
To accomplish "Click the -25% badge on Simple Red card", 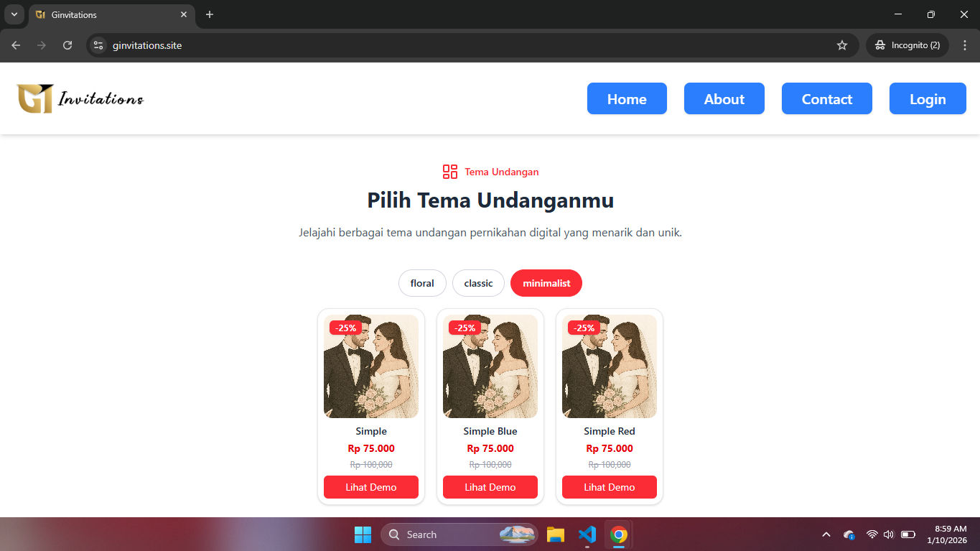I will [x=584, y=328].
